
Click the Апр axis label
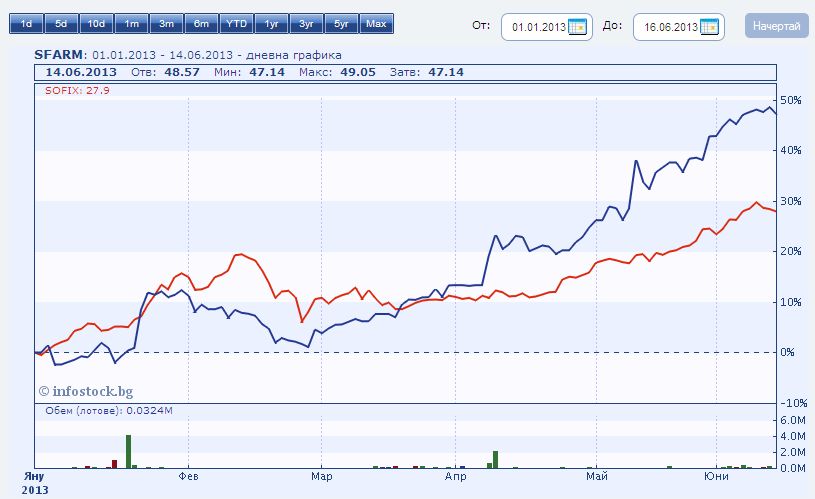point(455,476)
